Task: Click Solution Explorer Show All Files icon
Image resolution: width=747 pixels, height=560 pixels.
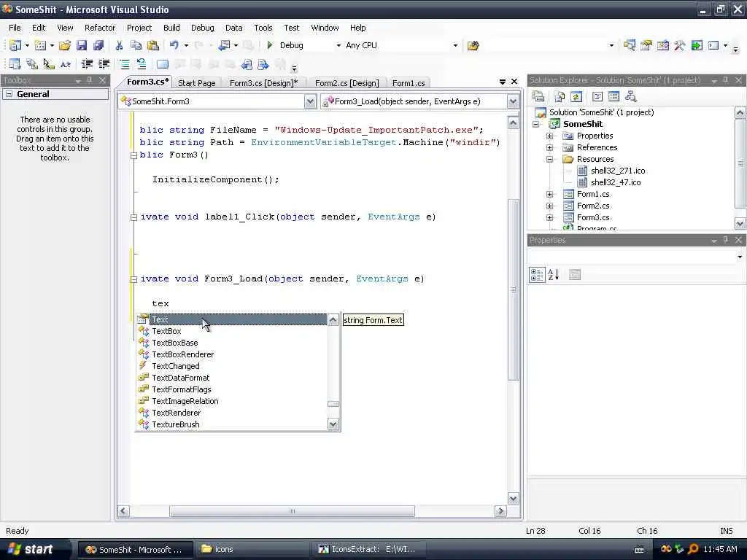Action: point(560,96)
